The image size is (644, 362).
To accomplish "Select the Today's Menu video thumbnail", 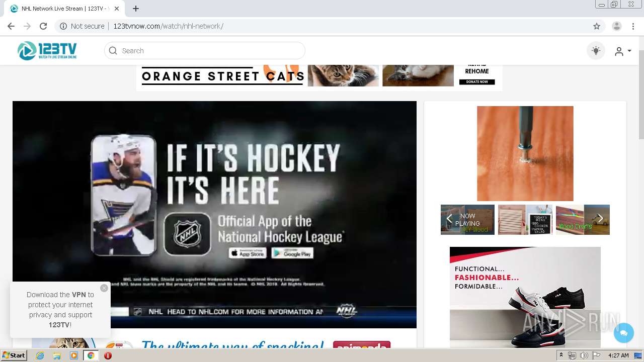I will pyautogui.click(x=525, y=220).
